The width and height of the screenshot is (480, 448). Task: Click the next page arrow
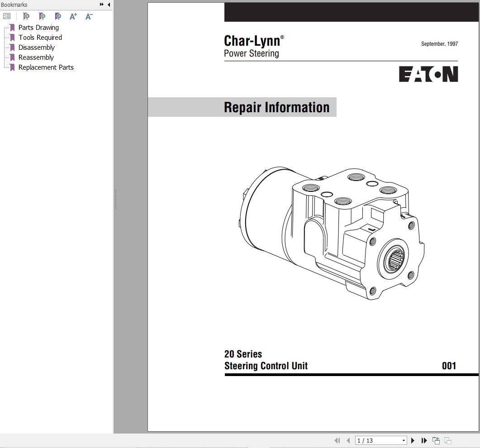click(413, 440)
